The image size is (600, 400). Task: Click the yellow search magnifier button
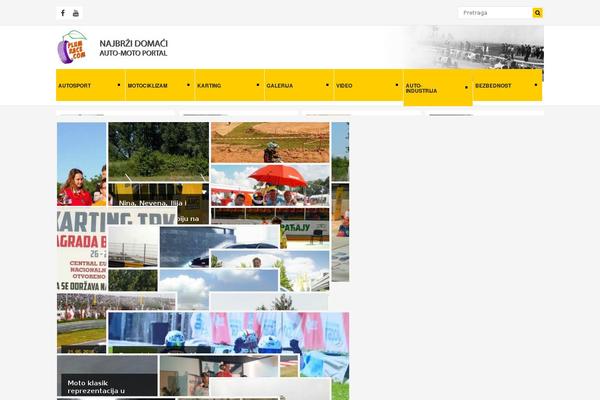point(537,13)
